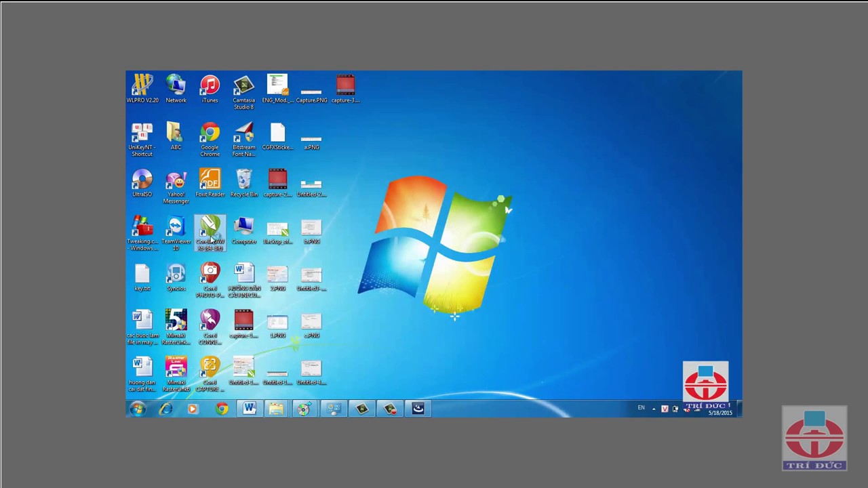Image resolution: width=868 pixels, height=488 pixels.
Task: Open Windows Explorer folder in taskbar
Action: tap(276, 409)
